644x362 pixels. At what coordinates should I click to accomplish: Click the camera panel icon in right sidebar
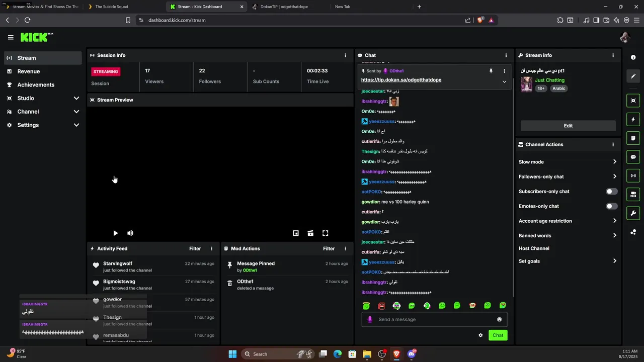(633, 194)
